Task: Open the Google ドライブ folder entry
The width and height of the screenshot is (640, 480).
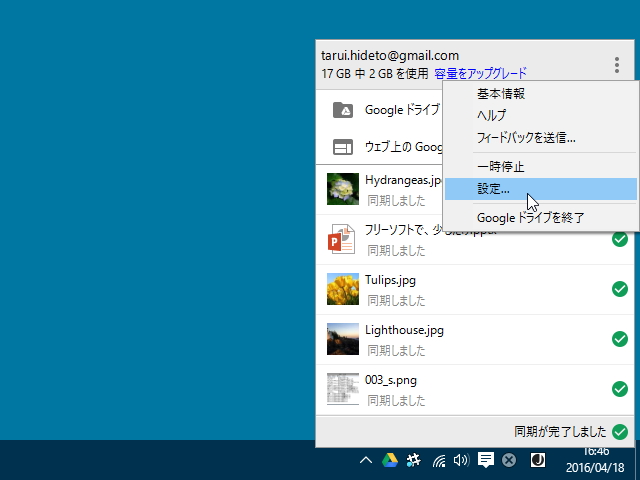Action: [379, 110]
